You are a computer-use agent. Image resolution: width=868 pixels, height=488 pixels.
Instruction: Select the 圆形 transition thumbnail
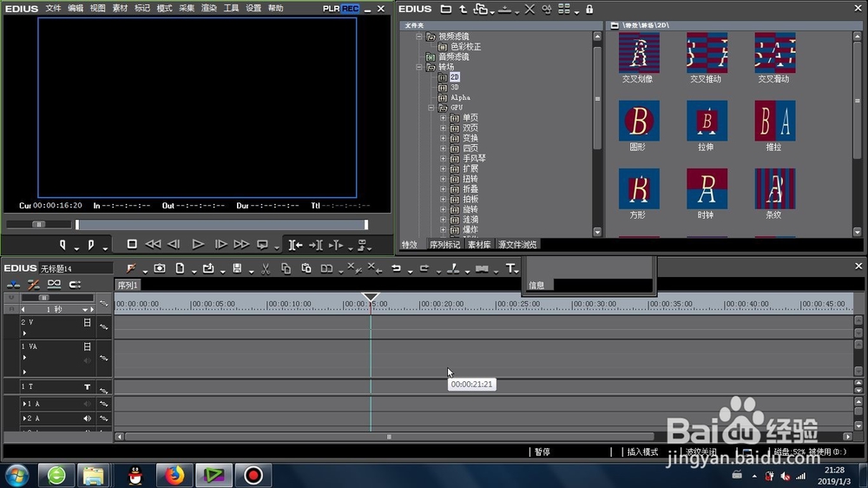pyautogui.click(x=639, y=121)
